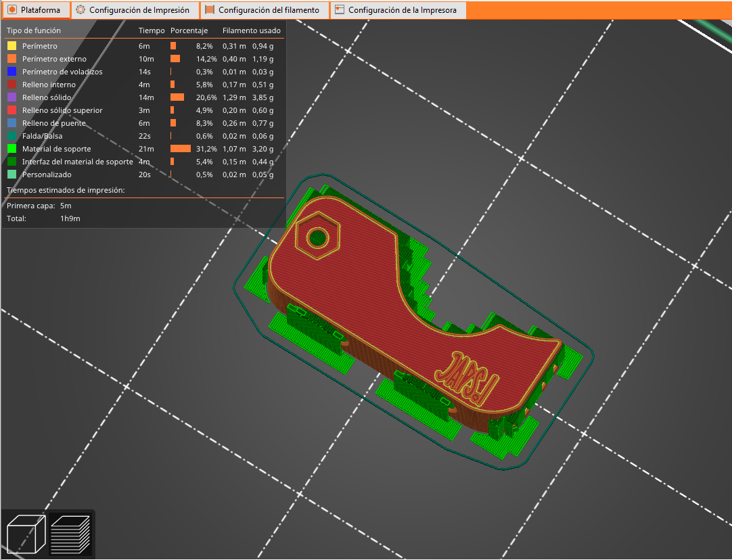732x560 pixels.
Task: Click the printer icon in Configuración de la Impresora
Action: pyautogui.click(x=340, y=10)
